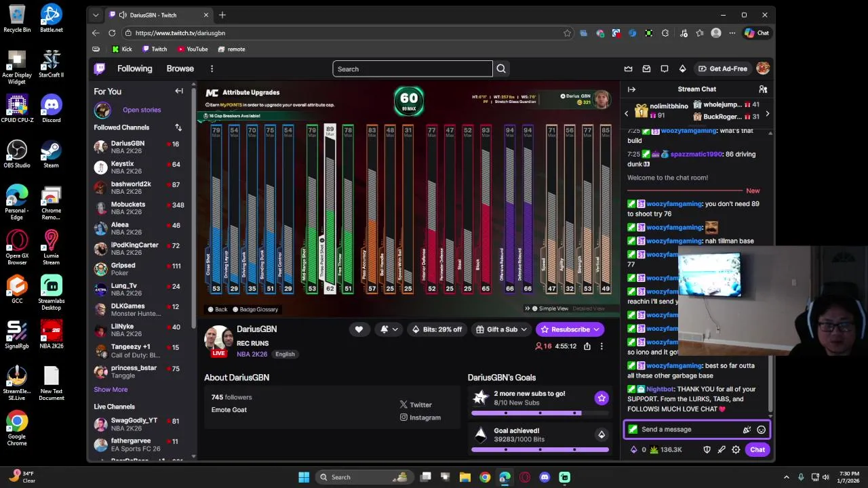Open the browser tab list dropdown

(x=96, y=15)
